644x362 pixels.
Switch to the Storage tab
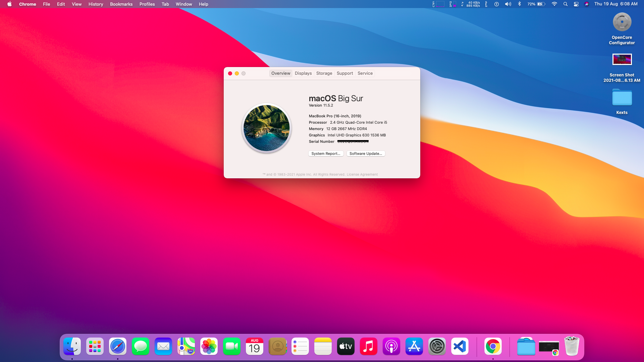[324, 73]
